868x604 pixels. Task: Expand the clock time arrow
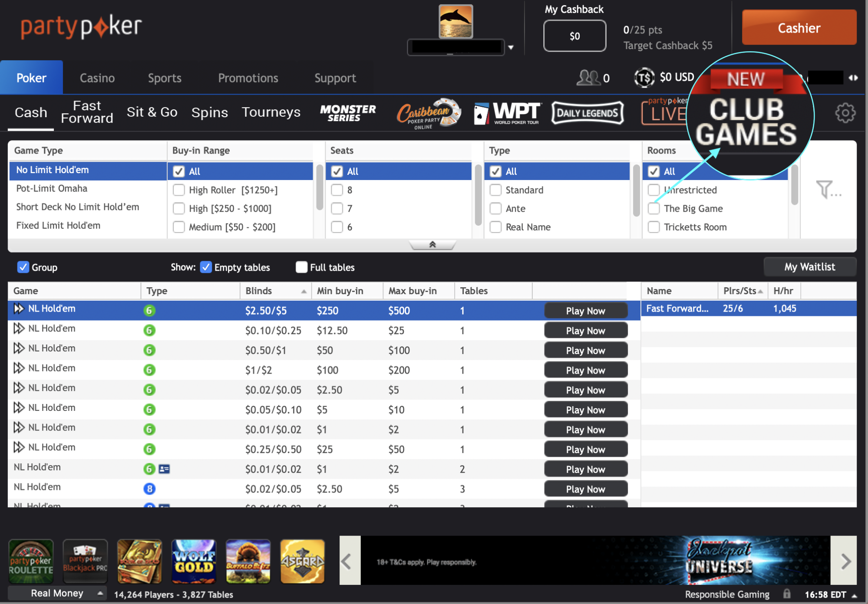click(855, 595)
